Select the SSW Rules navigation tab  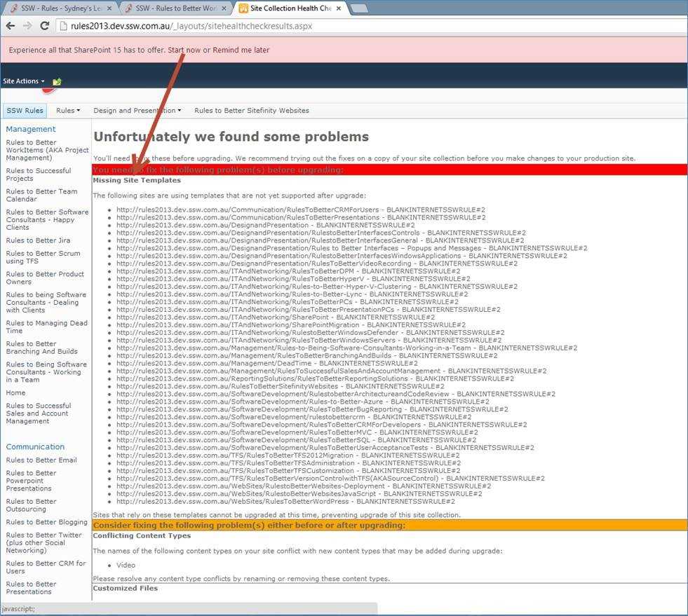[25, 111]
